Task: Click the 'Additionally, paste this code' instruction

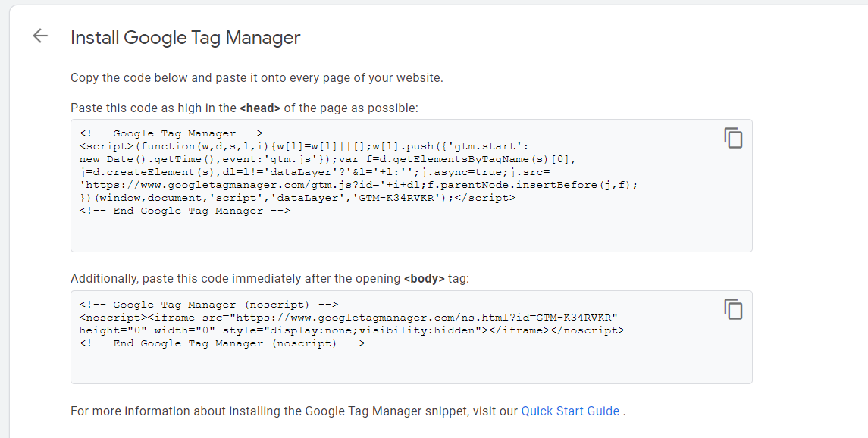Action: coord(269,279)
